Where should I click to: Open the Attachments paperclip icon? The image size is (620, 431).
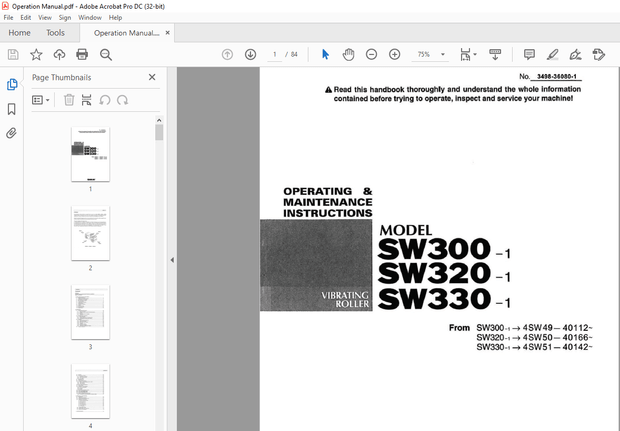coord(11,133)
